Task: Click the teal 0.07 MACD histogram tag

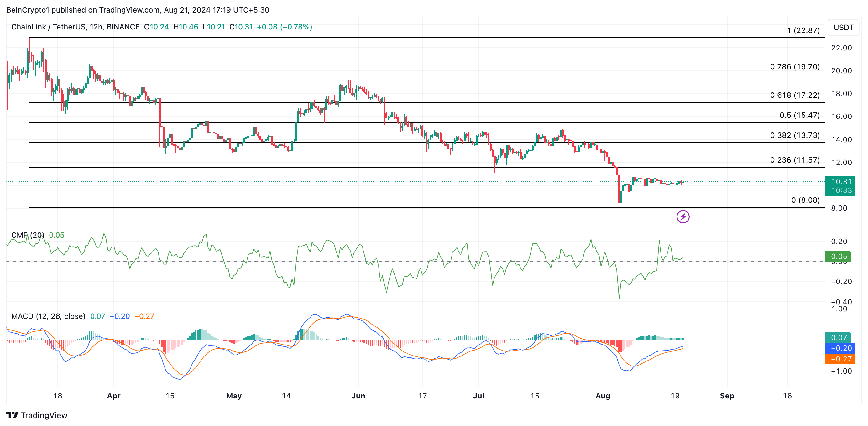Action: tap(838, 337)
